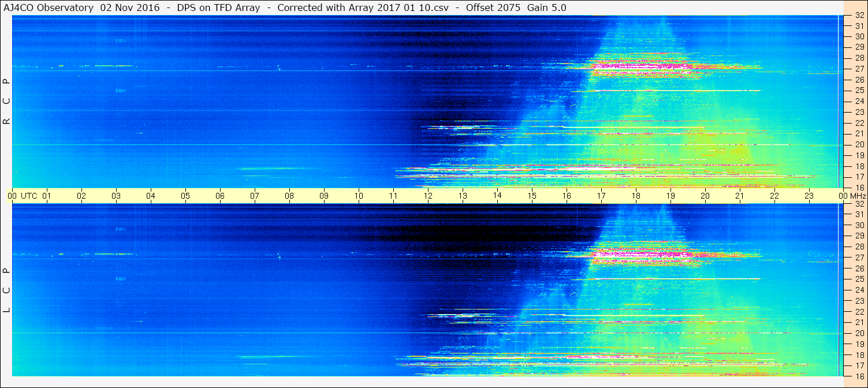Click 'Corrected with Array 2017 01 10.csv' text
This screenshot has height=388, width=868.
coord(364,8)
